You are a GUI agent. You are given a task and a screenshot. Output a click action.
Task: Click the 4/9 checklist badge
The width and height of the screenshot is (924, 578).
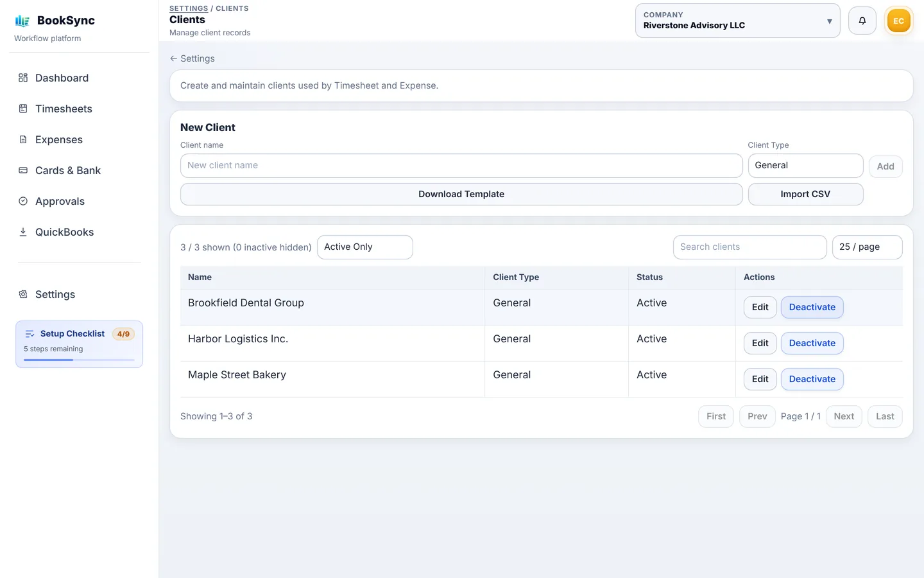click(123, 334)
